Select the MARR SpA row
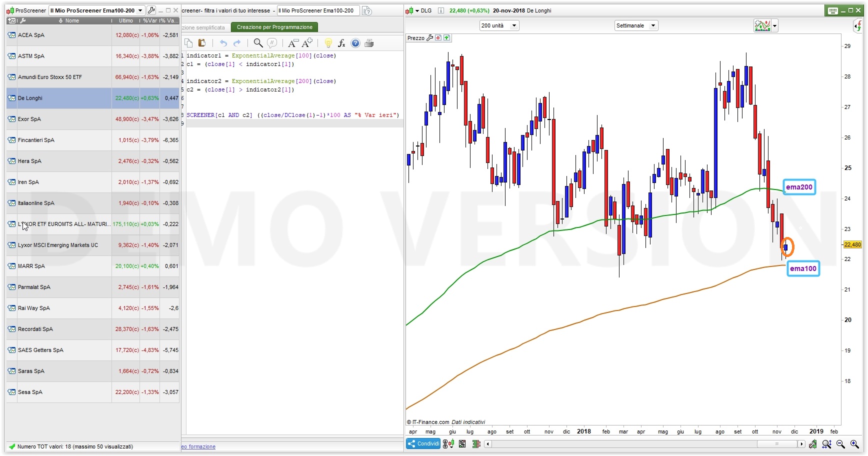The height and width of the screenshot is (456, 868). (x=93, y=266)
